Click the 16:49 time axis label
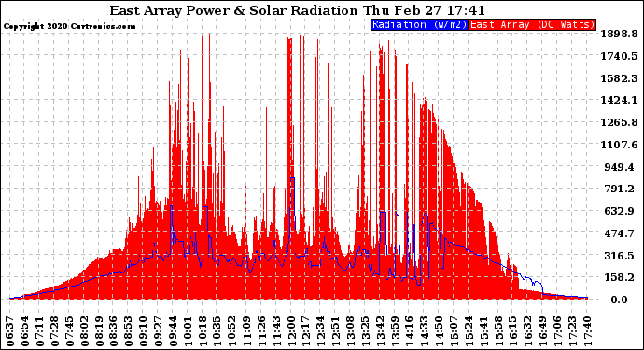Screen dimensions: 644x350 click(x=542, y=331)
